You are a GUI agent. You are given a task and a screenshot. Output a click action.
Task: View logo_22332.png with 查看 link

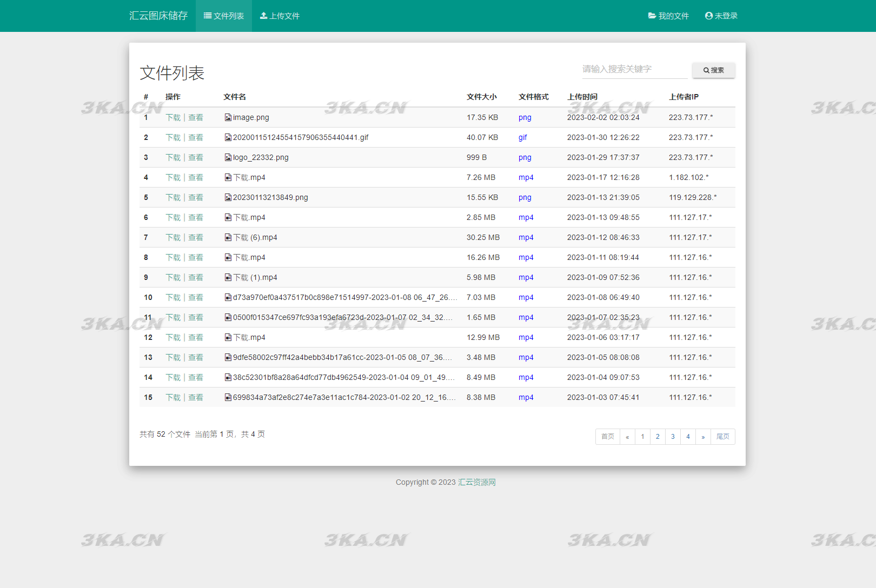pyautogui.click(x=196, y=157)
